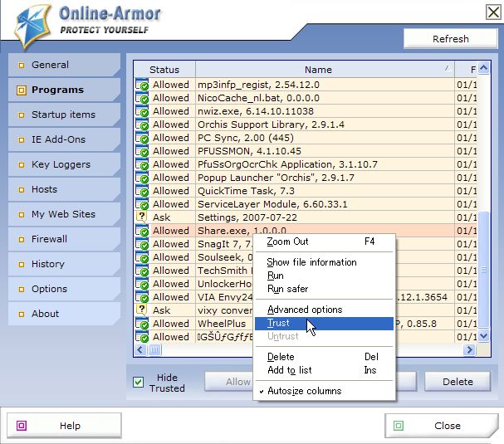Open the My Web Sites section
The image size is (504, 444).
click(x=64, y=214)
